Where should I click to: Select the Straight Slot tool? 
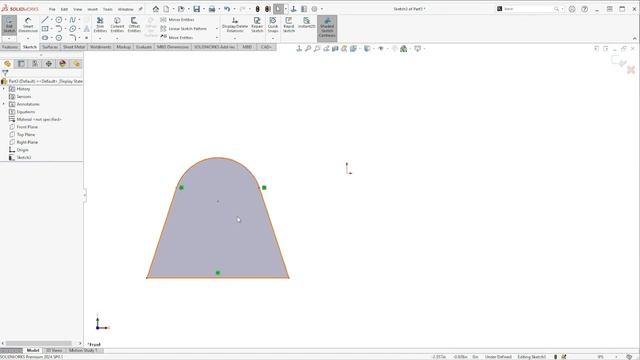45,38
